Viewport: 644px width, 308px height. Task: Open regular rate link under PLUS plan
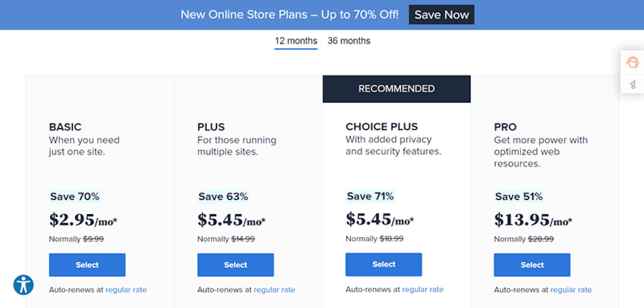click(x=274, y=290)
